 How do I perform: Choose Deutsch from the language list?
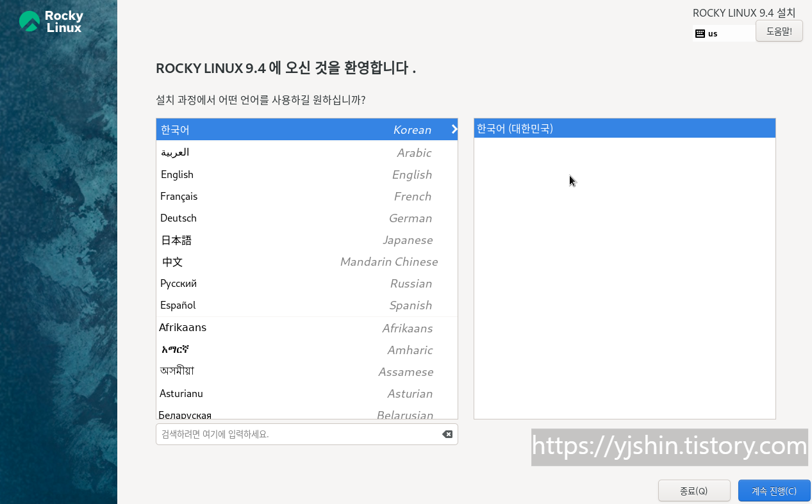[306, 218]
